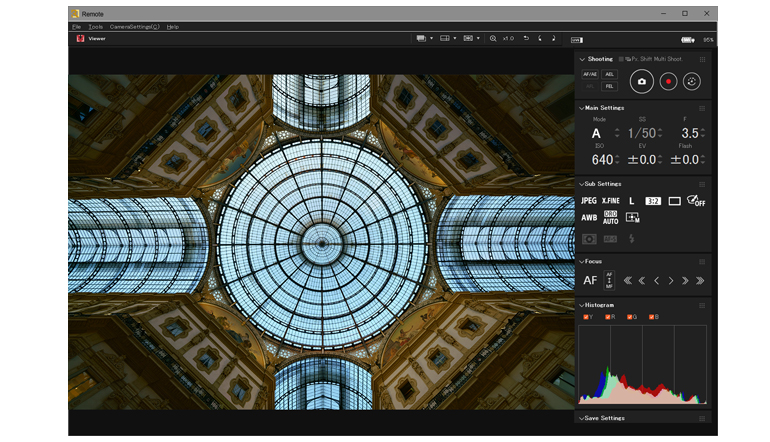Click the AF/AE lock button
The width and height of the screenshot is (770, 442).
(591, 75)
